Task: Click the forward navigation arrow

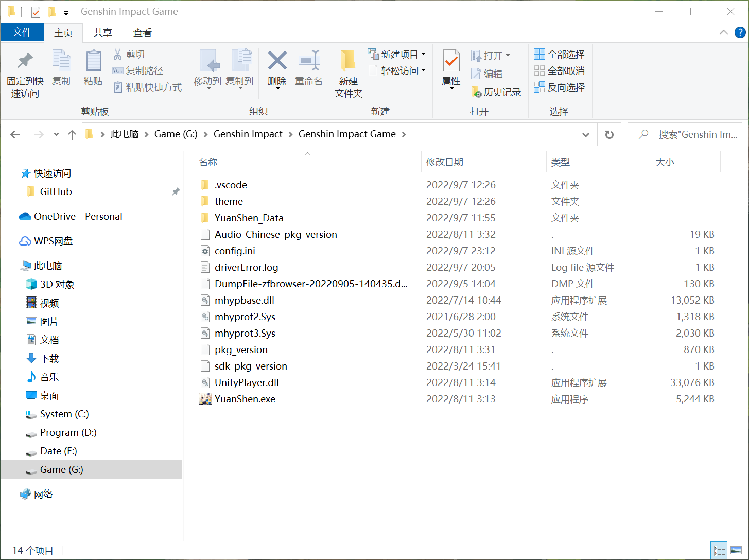Action: (39, 134)
